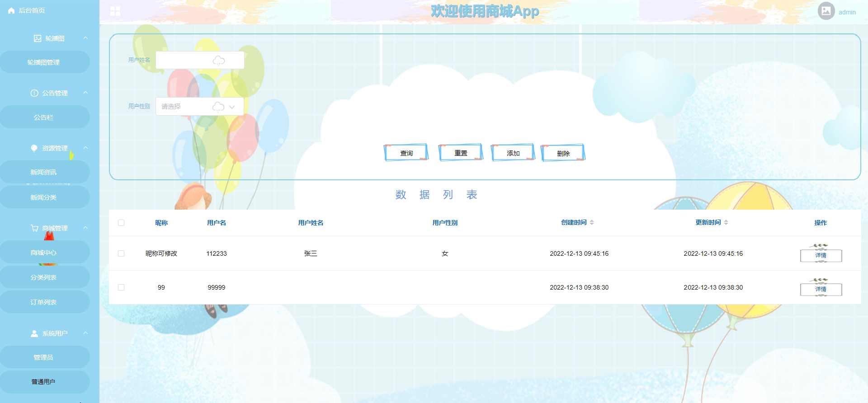Collapse the 资源管理 menu chevron
This screenshot has width=868, height=403.
[85, 148]
